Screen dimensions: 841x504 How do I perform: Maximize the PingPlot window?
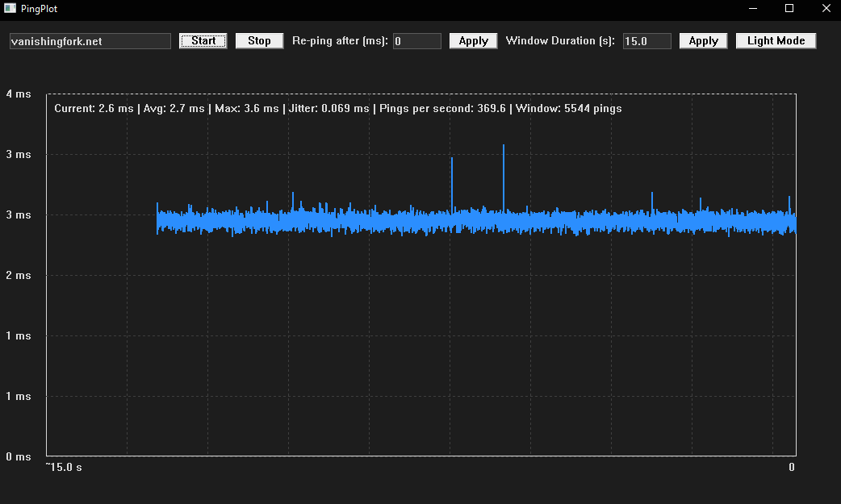click(789, 8)
